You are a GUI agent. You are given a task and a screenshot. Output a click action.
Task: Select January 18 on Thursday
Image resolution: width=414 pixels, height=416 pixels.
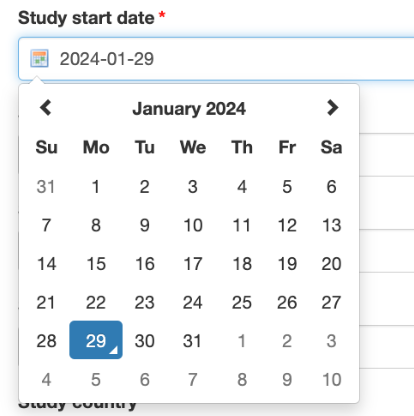(x=242, y=264)
